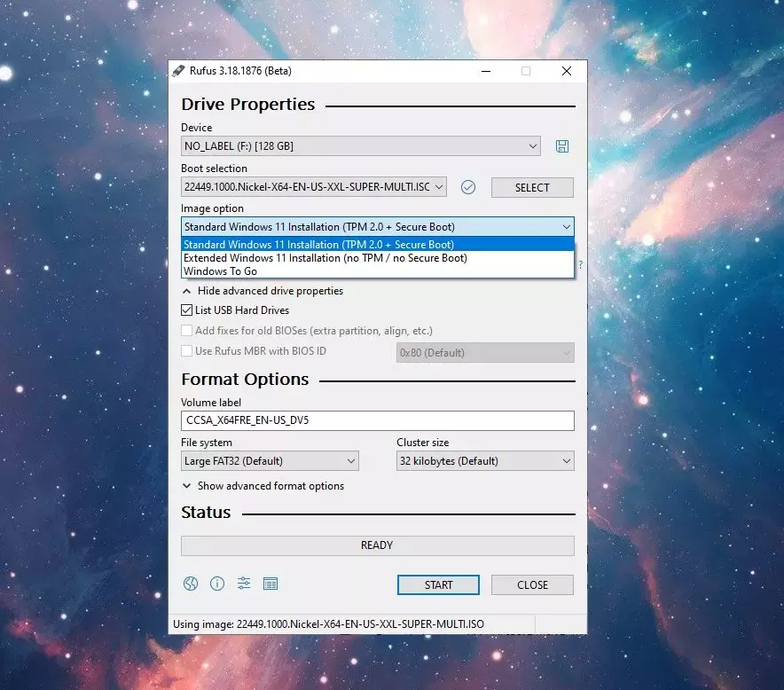Open the 0x80 (Default) BIOS ID dropdown

(485, 352)
